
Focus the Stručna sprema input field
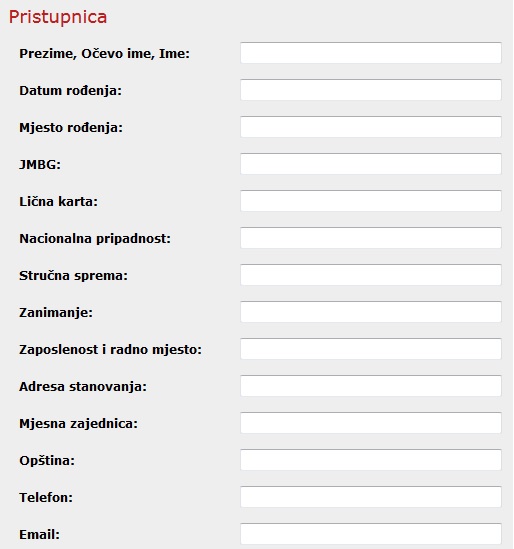click(371, 275)
